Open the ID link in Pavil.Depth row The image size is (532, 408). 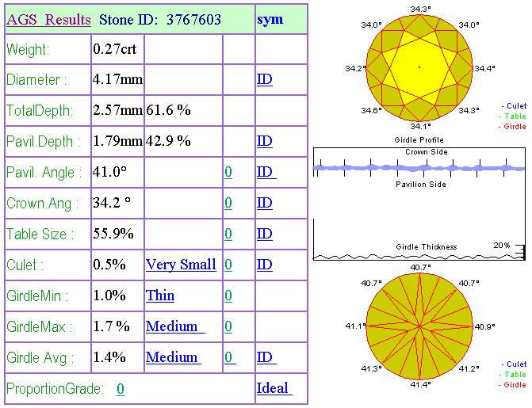point(265,141)
